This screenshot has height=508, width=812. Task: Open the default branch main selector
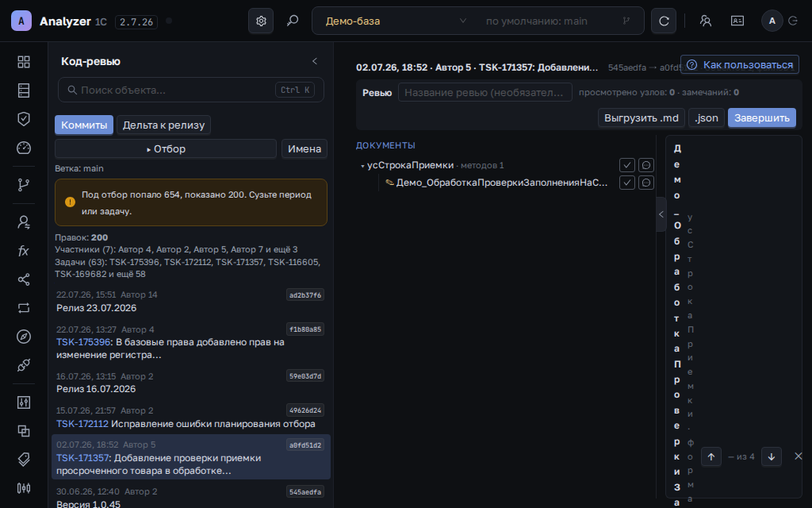click(558, 21)
